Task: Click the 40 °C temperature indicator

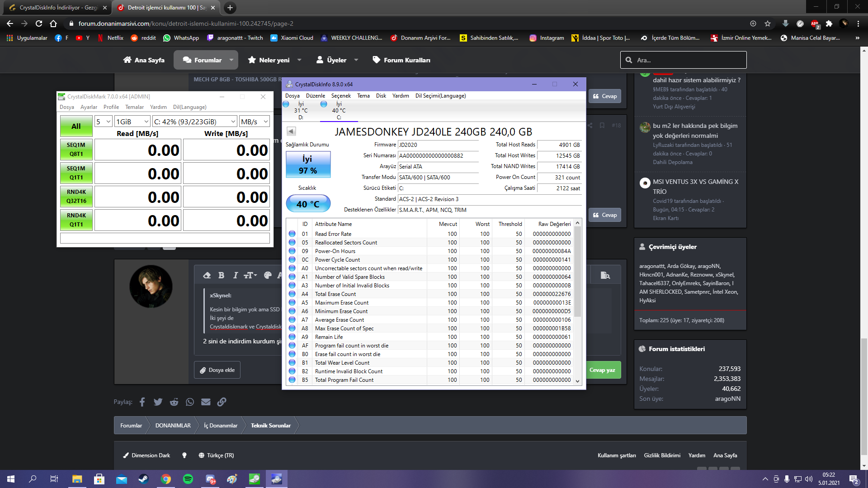Action: click(308, 204)
